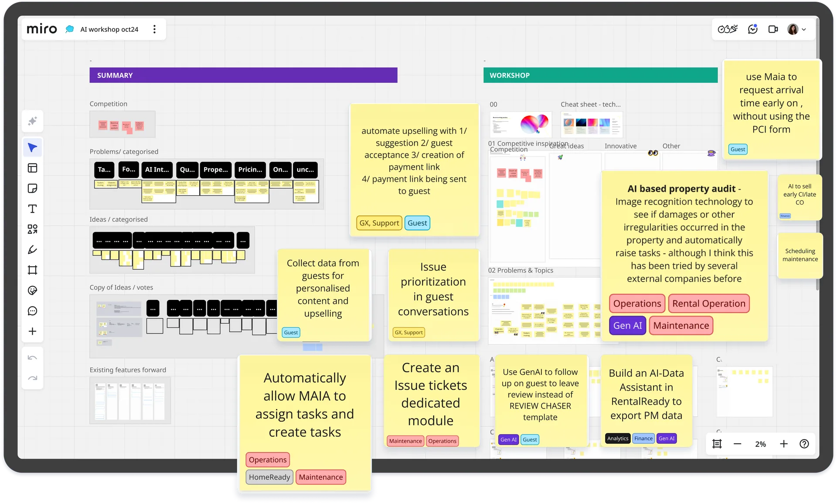Screen dimensions: 837x504
Task: Click the Innovative column label
Action: [x=620, y=146]
